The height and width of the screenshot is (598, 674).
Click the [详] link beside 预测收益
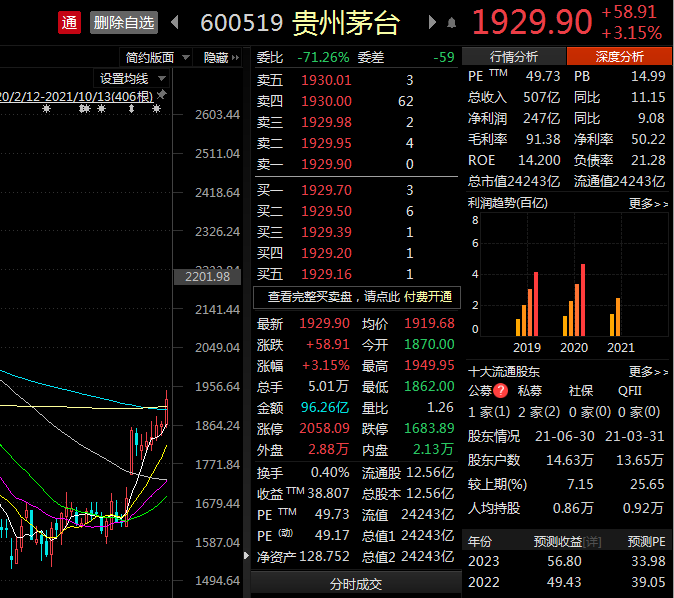pyautogui.click(x=592, y=542)
